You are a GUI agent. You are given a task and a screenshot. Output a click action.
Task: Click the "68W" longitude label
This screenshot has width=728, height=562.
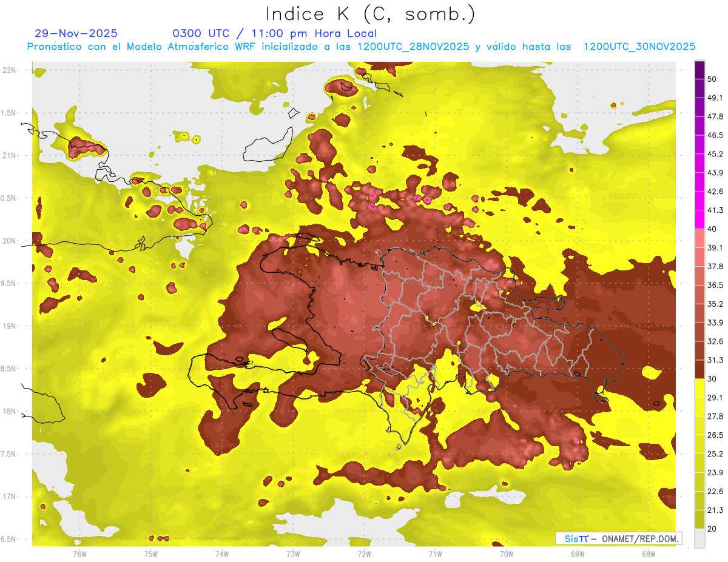point(648,554)
